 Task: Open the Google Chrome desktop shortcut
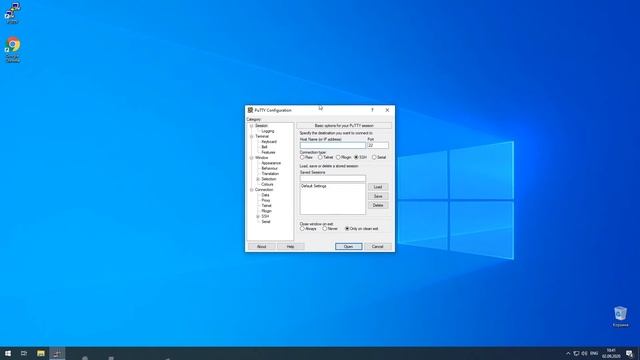pos(13,50)
